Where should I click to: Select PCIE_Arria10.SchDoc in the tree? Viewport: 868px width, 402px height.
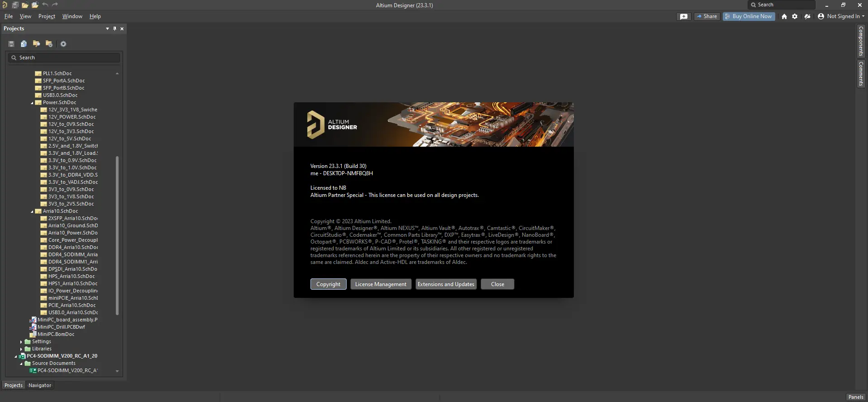[72, 305]
